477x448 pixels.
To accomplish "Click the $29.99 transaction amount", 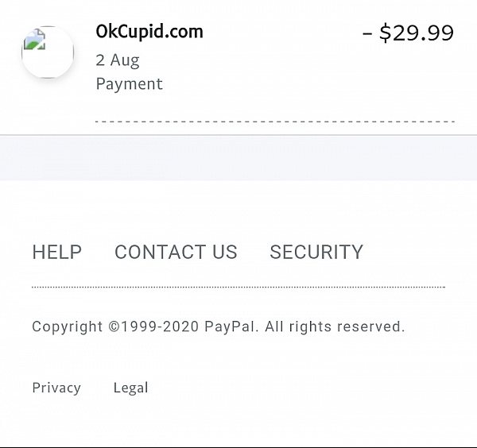I will pyautogui.click(x=417, y=33).
